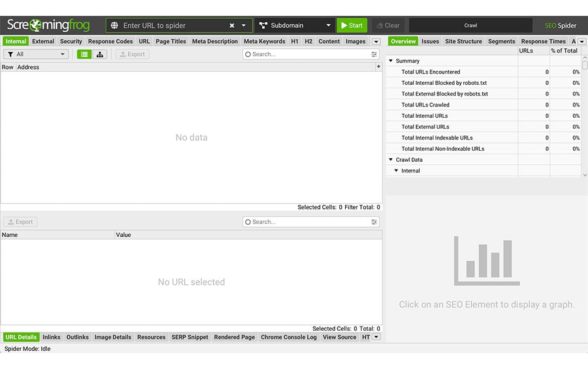Toggle the tree crawl view
588x369 pixels.
point(99,54)
